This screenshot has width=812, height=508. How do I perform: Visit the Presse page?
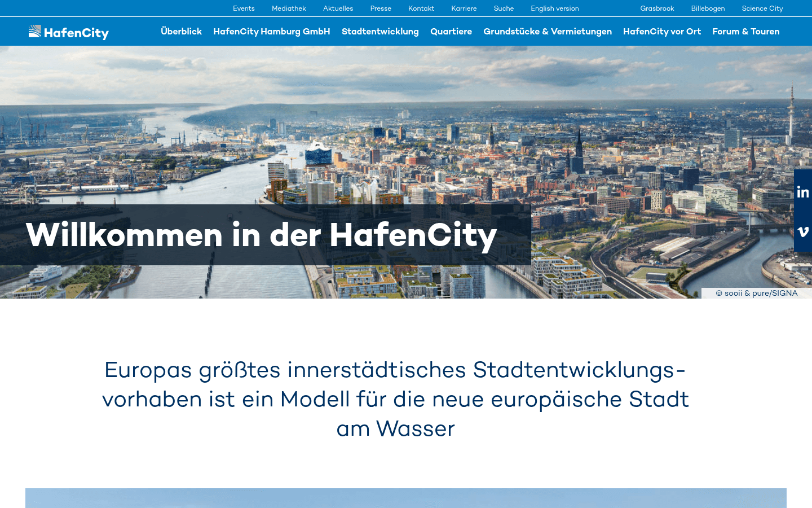click(381, 8)
